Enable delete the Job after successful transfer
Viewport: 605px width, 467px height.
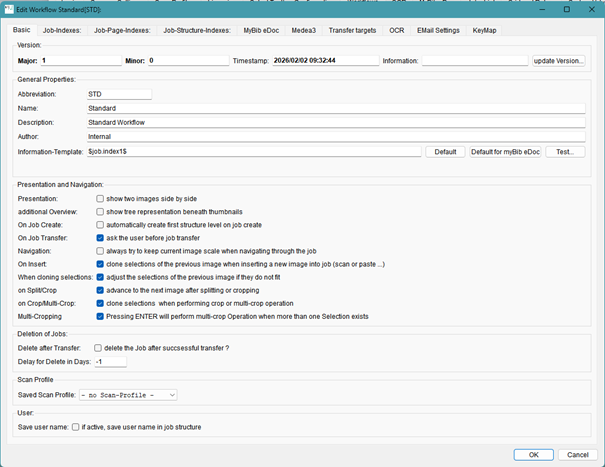[x=97, y=347]
